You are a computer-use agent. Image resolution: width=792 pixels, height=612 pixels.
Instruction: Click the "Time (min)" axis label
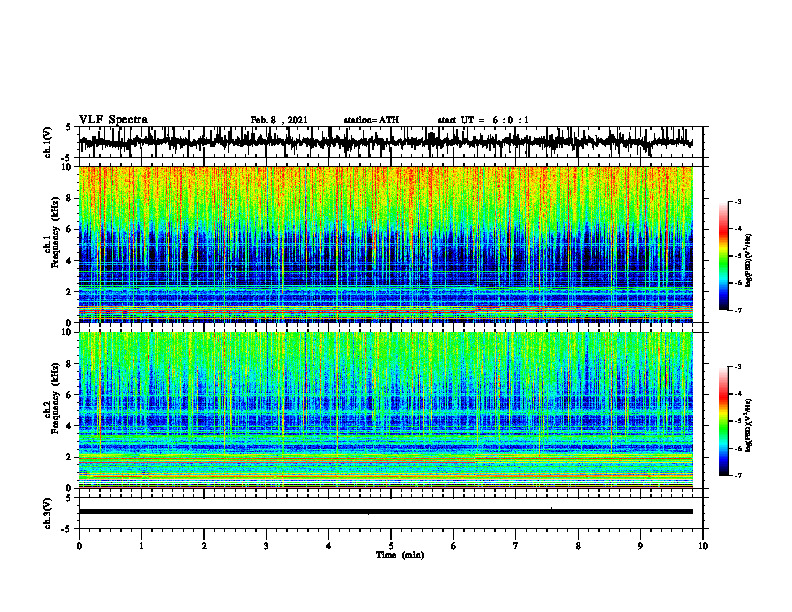click(x=400, y=555)
